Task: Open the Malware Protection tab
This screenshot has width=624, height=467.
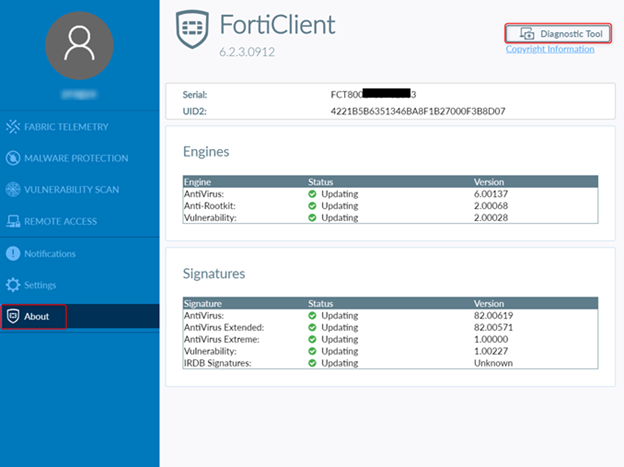Action: pyautogui.click(x=75, y=158)
